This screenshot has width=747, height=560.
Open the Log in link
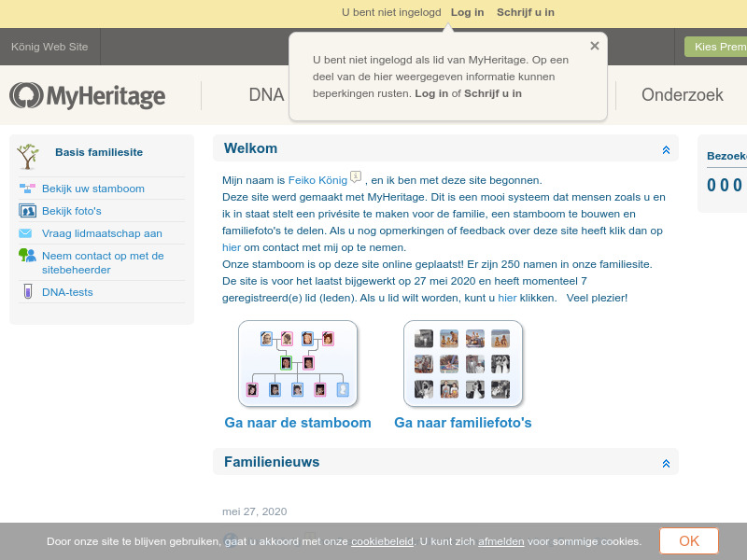click(467, 12)
